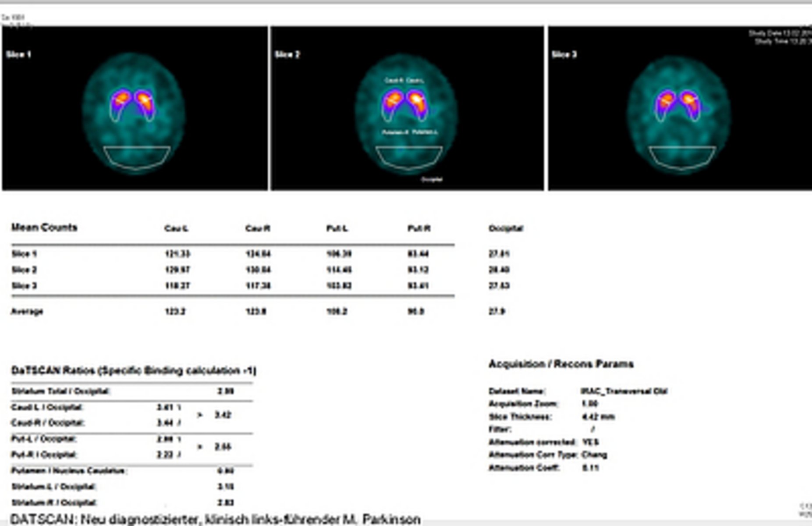Click the 'Acquisition / Recons Params' heading

561,364
